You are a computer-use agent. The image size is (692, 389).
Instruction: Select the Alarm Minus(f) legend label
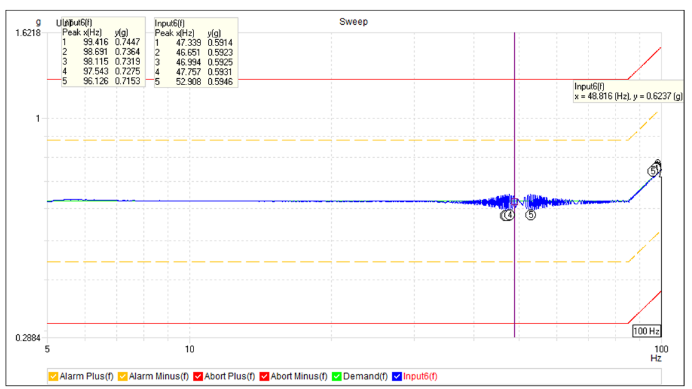(x=159, y=376)
